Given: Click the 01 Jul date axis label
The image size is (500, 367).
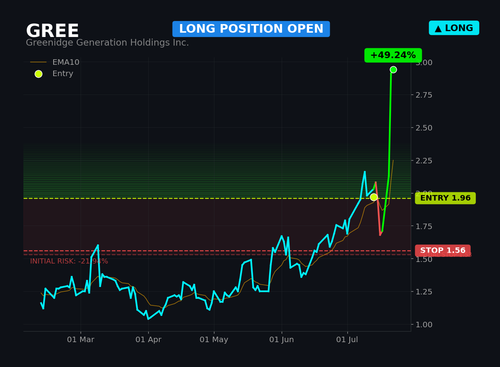Looking at the screenshot, I should point(347,340).
